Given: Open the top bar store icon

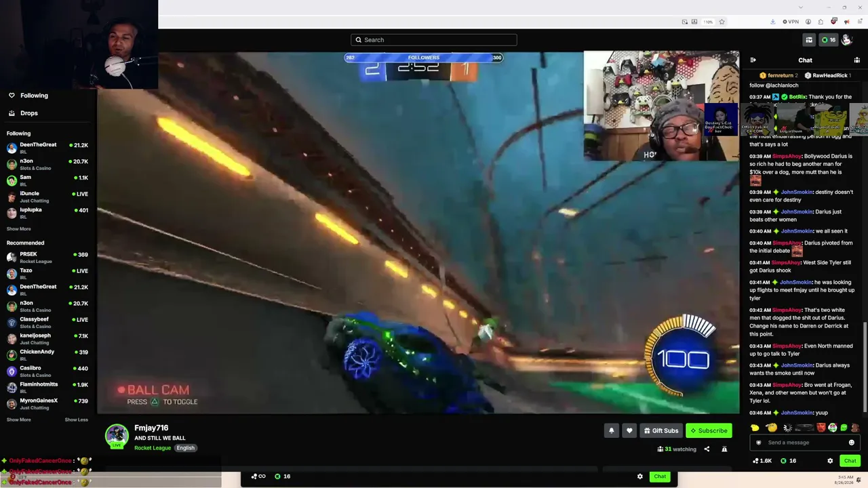Looking at the screenshot, I should coord(808,40).
